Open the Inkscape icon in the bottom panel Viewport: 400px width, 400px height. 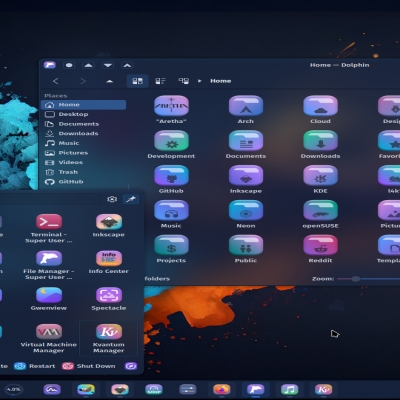click(120, 389)
